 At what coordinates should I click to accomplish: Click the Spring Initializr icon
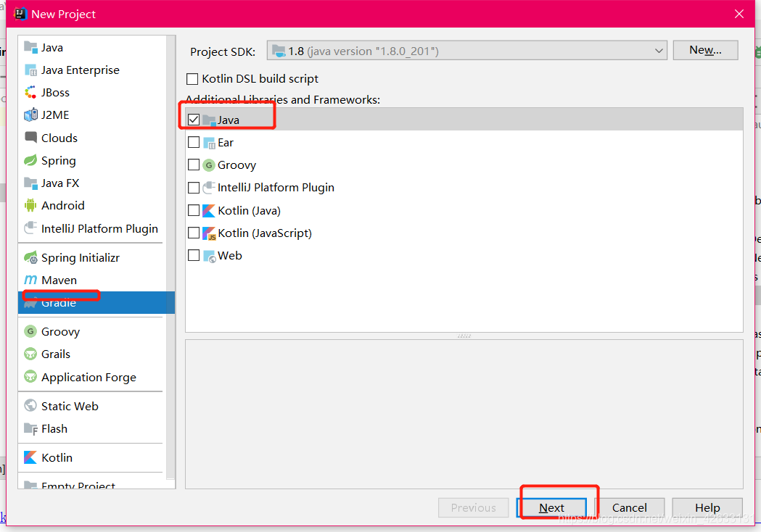[30, 257]
